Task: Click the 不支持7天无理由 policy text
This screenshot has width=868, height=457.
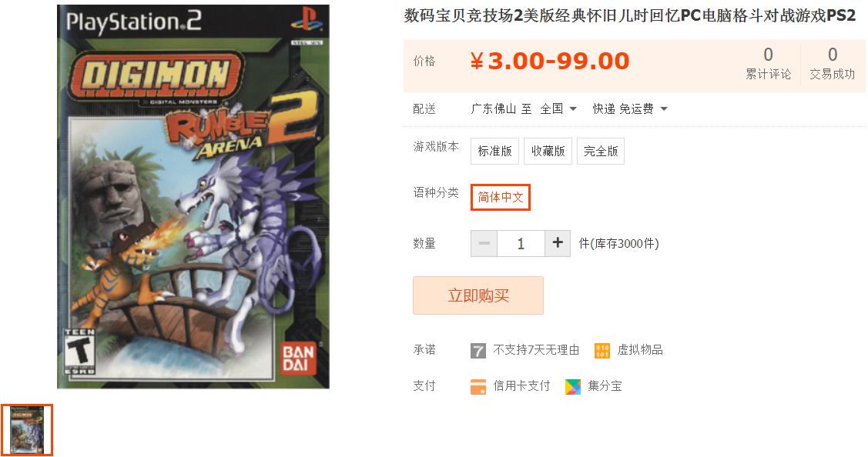Action: (536, 349)
